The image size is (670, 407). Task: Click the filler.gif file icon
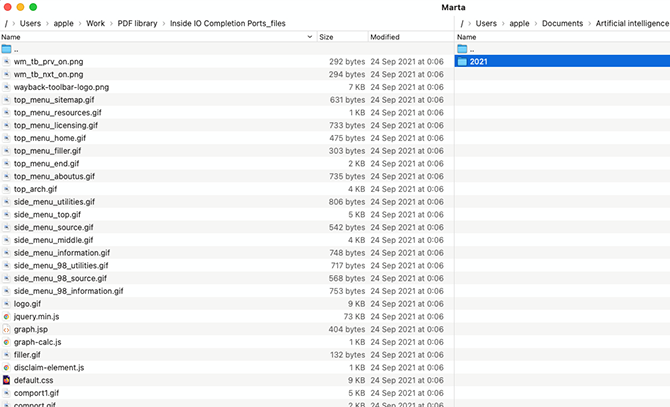(x=6, y=354)
